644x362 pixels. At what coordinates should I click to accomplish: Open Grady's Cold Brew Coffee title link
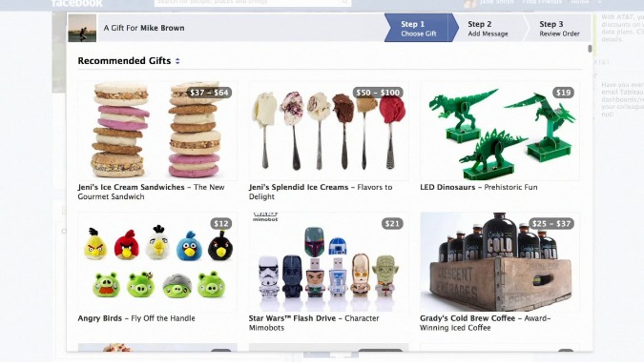point(467,318)
